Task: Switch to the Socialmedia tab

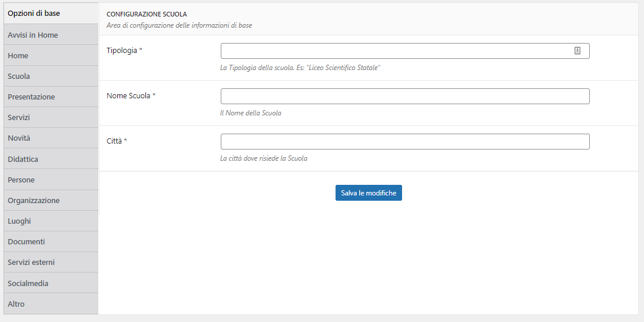Action: (51, 283)
